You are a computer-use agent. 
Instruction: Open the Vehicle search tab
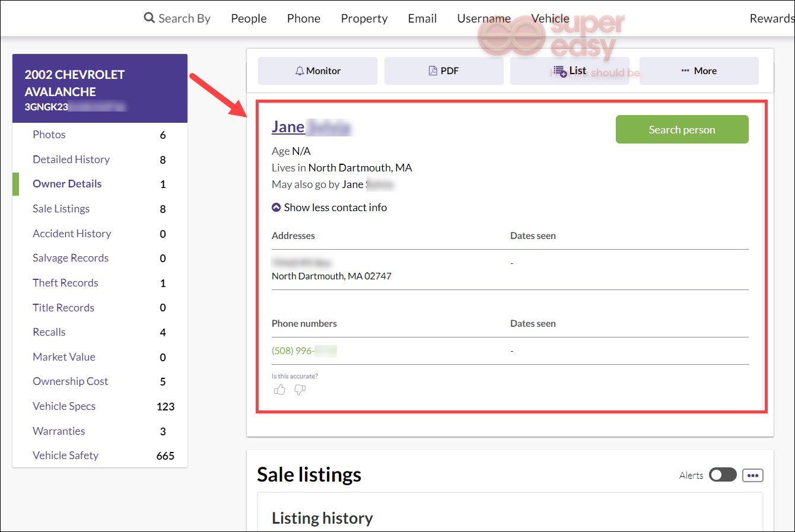click(x=550, y=18)
